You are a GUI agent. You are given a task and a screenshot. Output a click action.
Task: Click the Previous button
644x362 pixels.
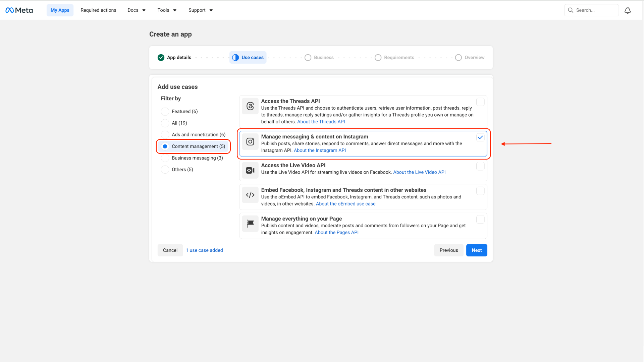click(449, 250)
